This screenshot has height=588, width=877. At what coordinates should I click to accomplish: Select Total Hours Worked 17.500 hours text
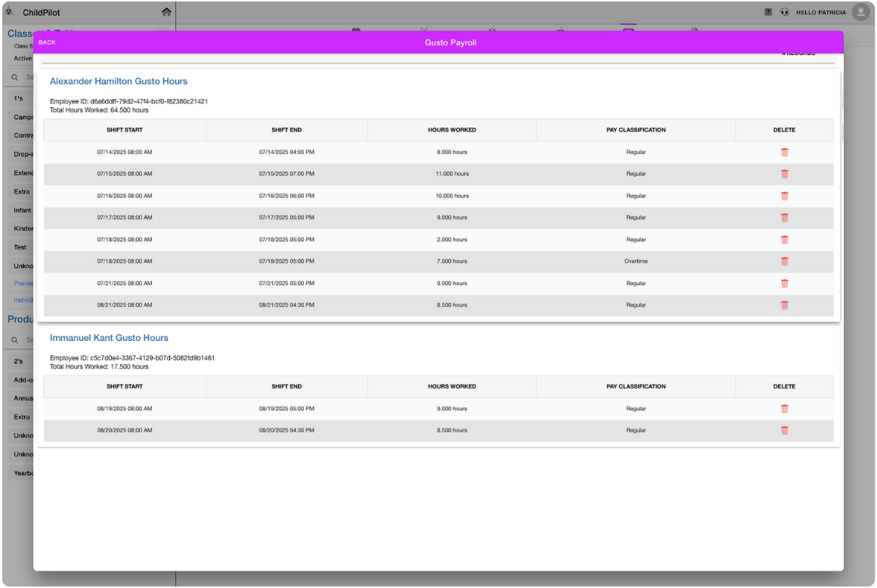pyautogui.click(x=99, y=367)
